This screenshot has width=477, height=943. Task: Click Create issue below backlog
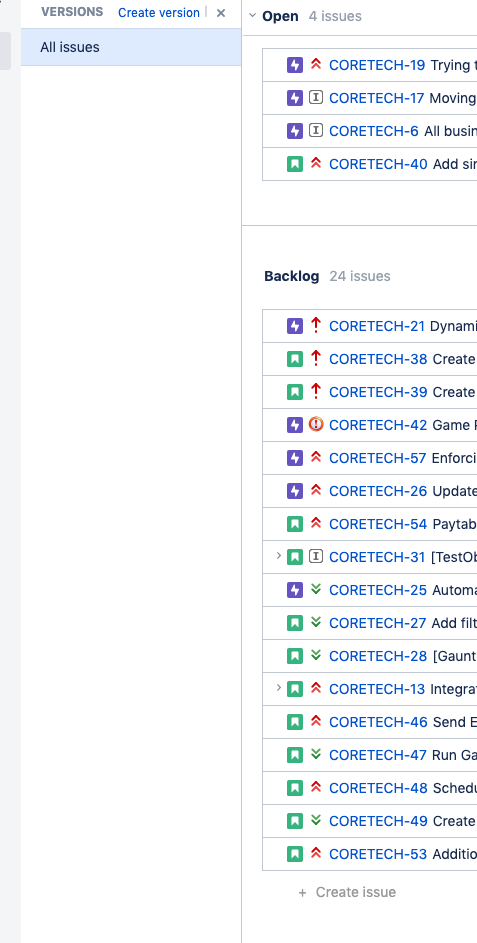pos(347,892)
